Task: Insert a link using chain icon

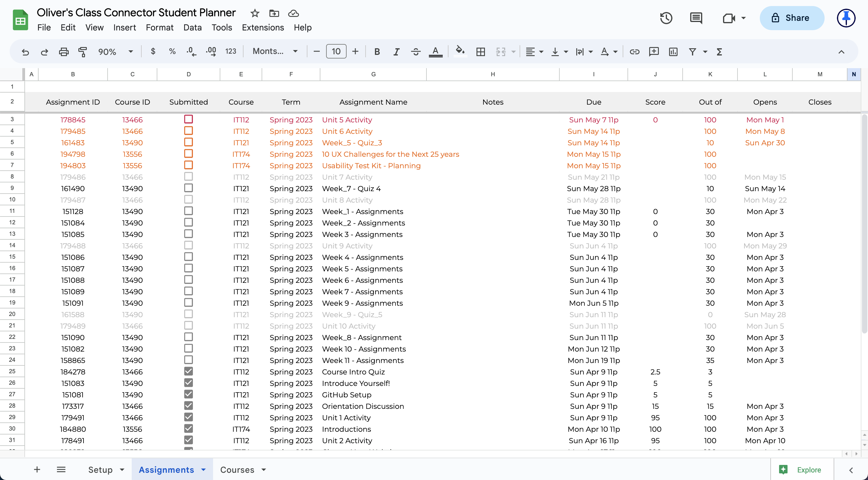Action: 634,52
